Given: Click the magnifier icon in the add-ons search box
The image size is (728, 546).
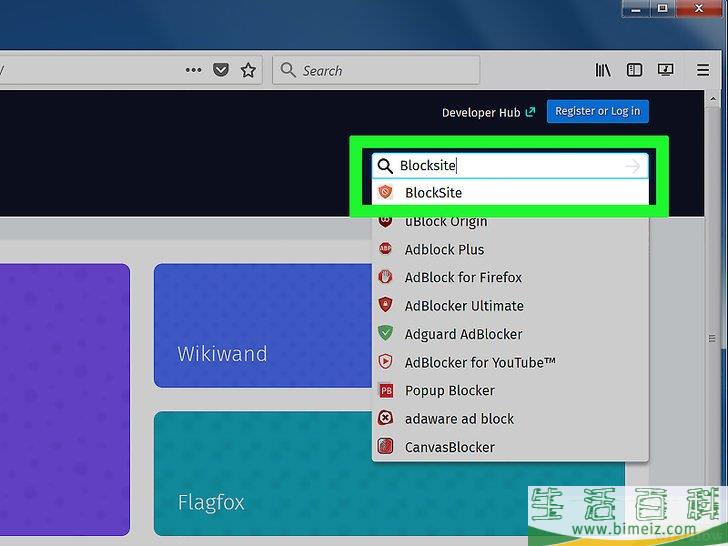Looking at the screenshot, I should tap(385, 166).
